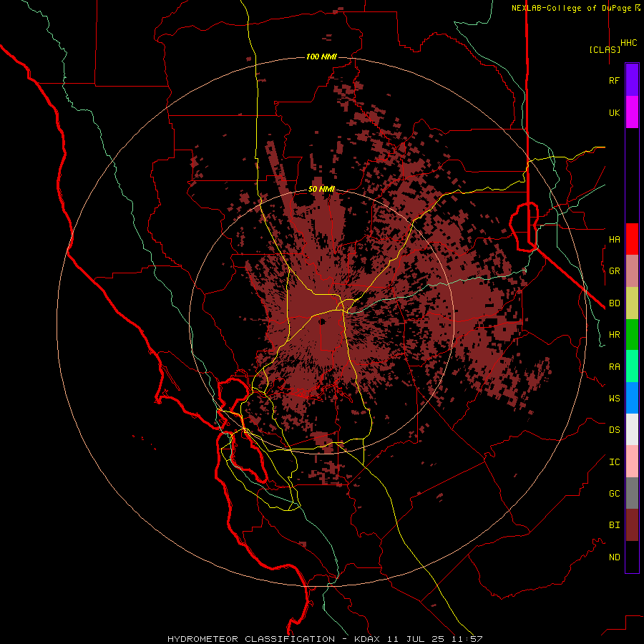This screenshot has height=644, width=644.
Task: Click the HA red legend swatch
Action: pos(632,239)
